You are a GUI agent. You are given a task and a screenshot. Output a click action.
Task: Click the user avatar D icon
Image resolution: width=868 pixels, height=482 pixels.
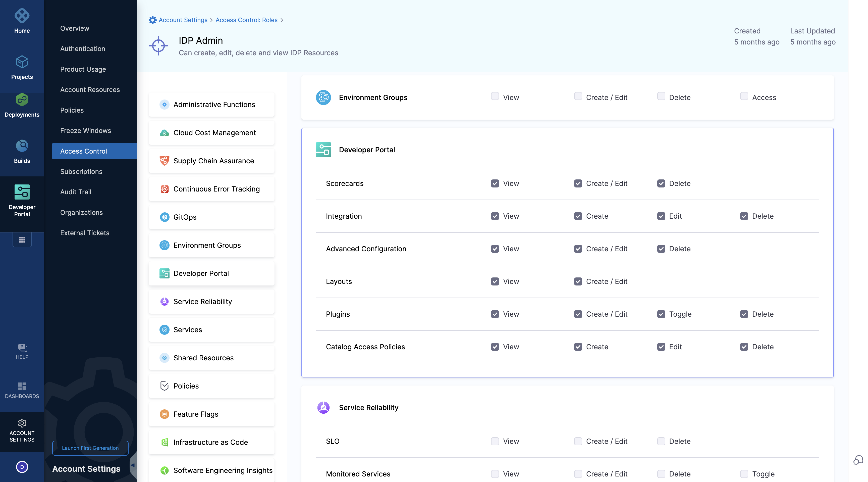(22, 467)
